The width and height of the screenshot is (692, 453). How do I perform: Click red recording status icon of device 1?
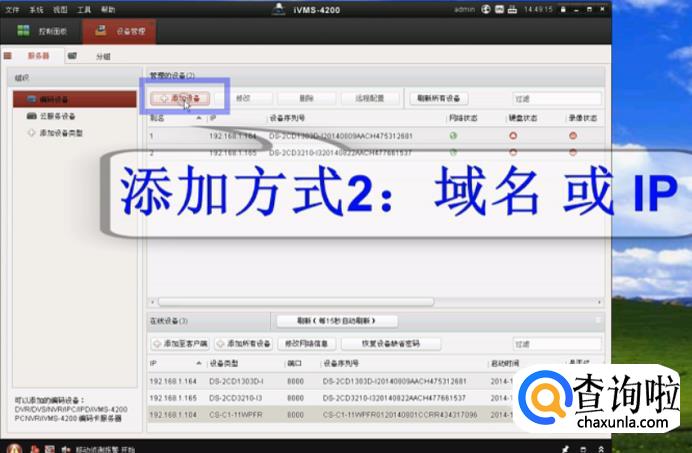point(573,136)
